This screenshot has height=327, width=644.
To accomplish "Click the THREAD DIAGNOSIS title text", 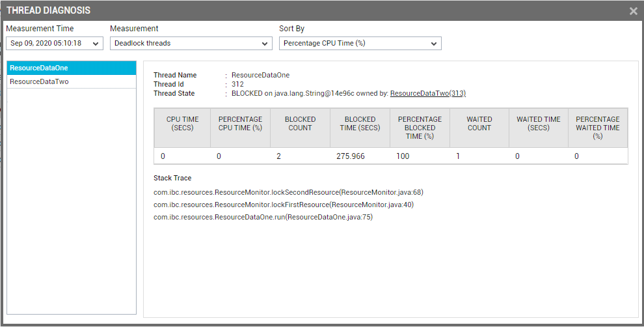I will coord(49,10).
